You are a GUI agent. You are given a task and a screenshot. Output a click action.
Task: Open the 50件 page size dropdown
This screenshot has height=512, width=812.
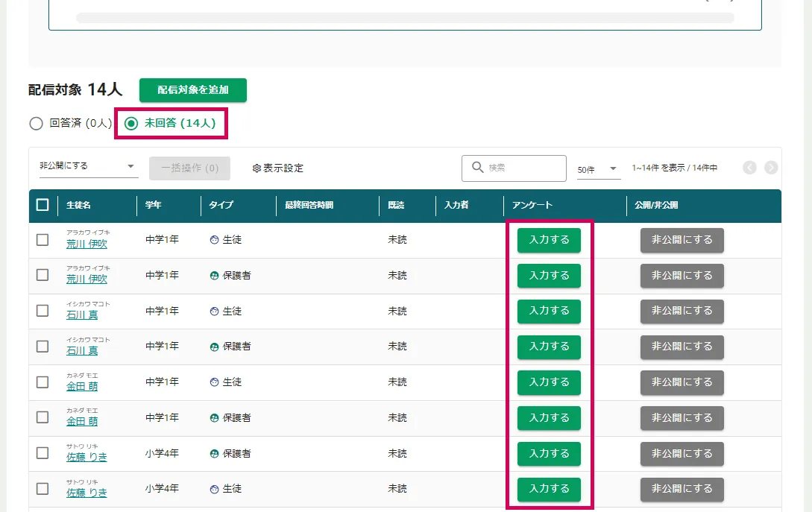point(598,169)
